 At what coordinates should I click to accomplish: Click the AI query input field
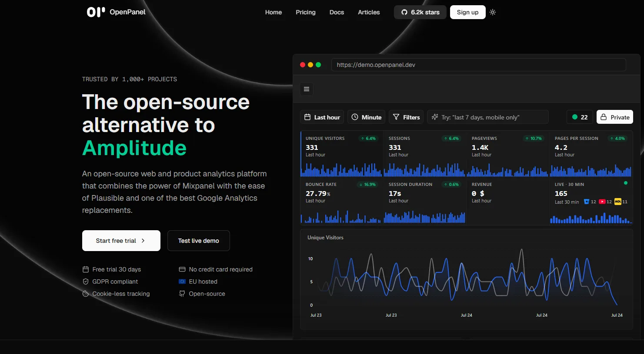[488, 117]
